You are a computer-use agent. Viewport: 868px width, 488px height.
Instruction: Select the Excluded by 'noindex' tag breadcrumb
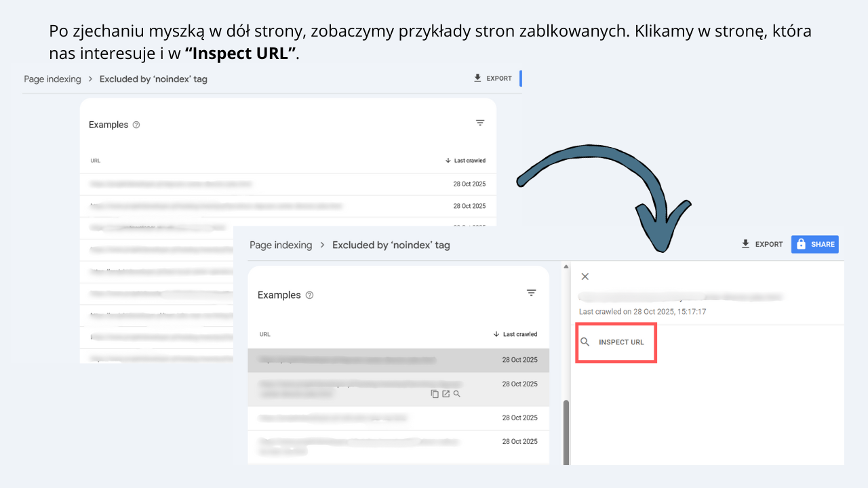[x=391, y=245]
